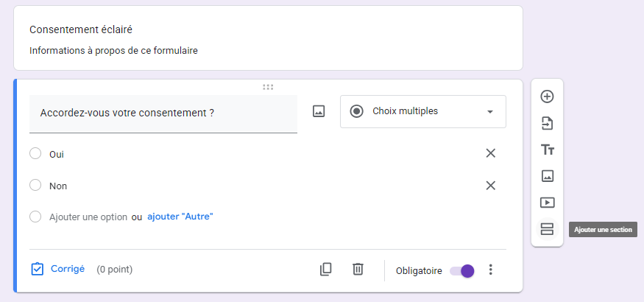
Task: Add an image from the side toolbar
Action: pos(547,176)
